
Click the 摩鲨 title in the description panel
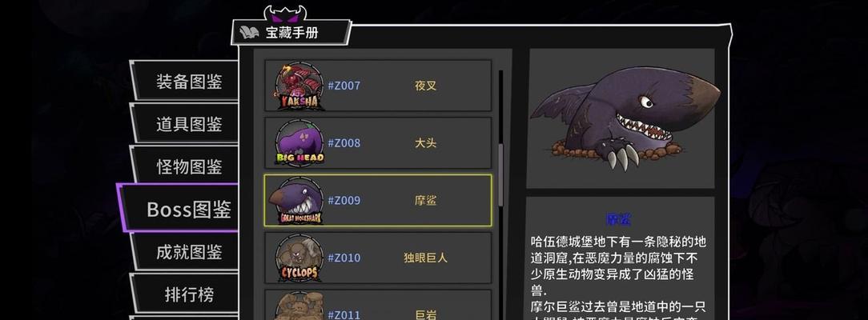point(619,219)
